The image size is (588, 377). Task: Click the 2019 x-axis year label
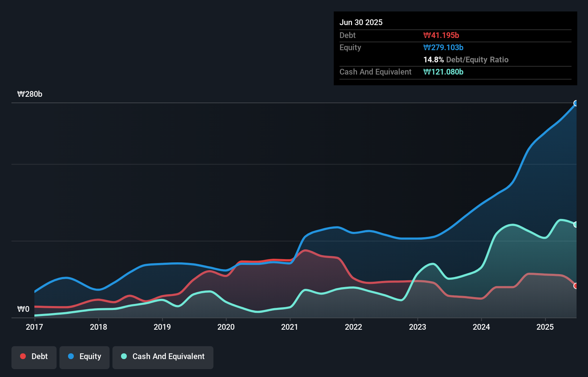[162, 327]
